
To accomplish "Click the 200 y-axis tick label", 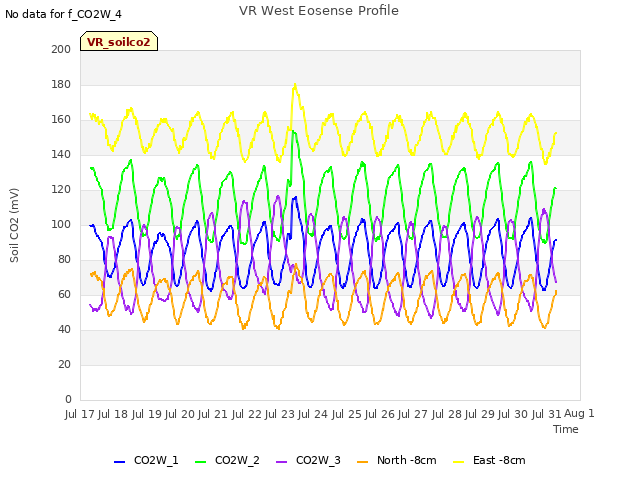I will point(61,49).
